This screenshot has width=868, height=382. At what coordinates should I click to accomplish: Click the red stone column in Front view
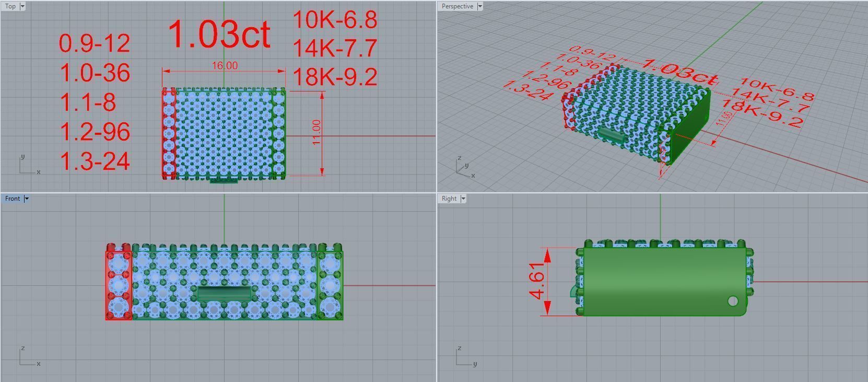(x=119, y=282)
